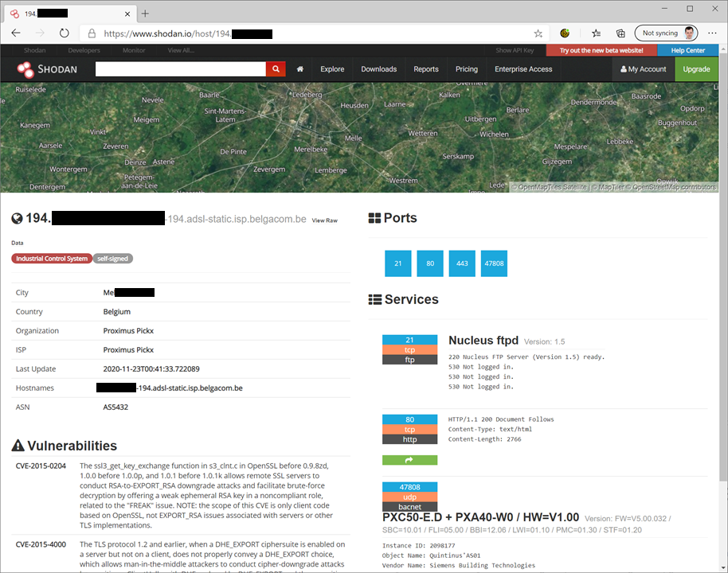Click the Help Center button
Image resolution: width=728 pixels, height=573 pixels.
tap(687, 51)
